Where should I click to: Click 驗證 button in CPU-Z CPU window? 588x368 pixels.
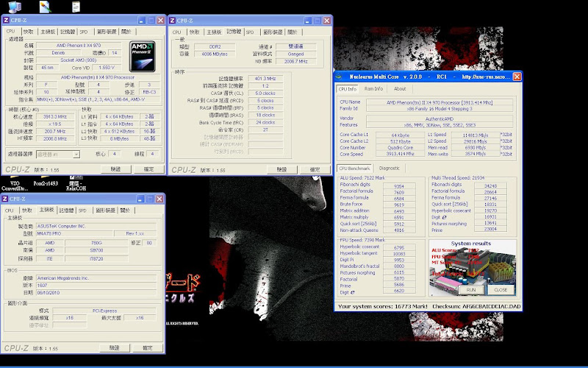116,170
